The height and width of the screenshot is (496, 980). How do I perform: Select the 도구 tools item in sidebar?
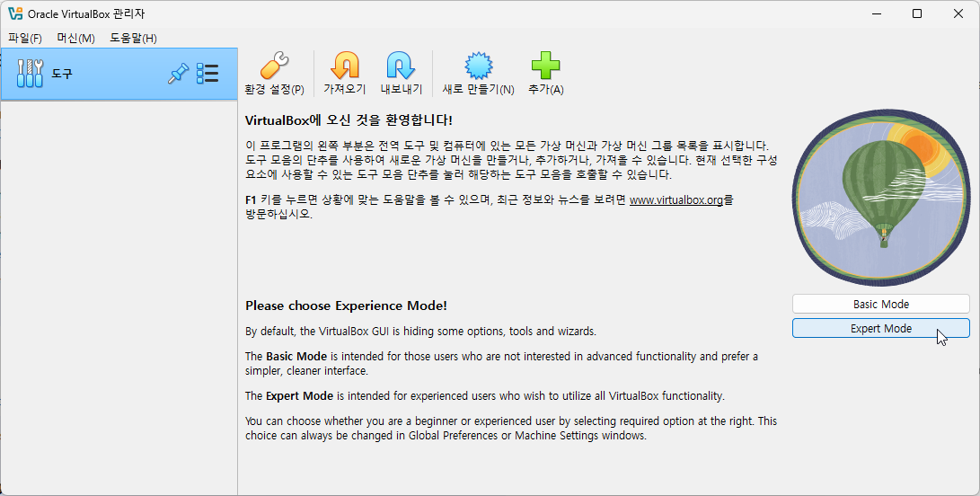[119, 74]
